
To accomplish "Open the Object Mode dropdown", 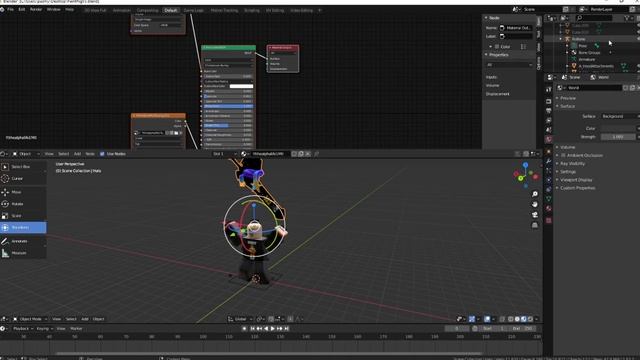I will click(30, 319).
